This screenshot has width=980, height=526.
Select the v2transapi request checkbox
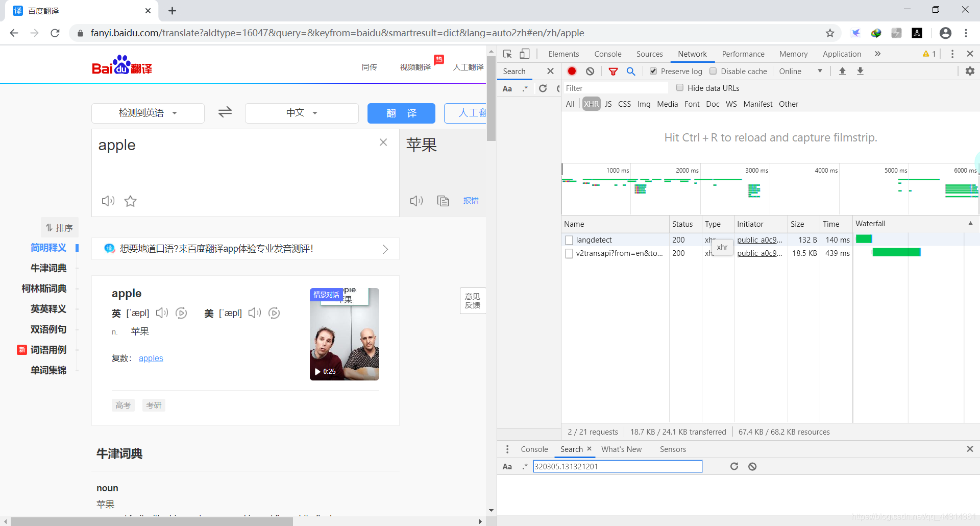[569, 253]
